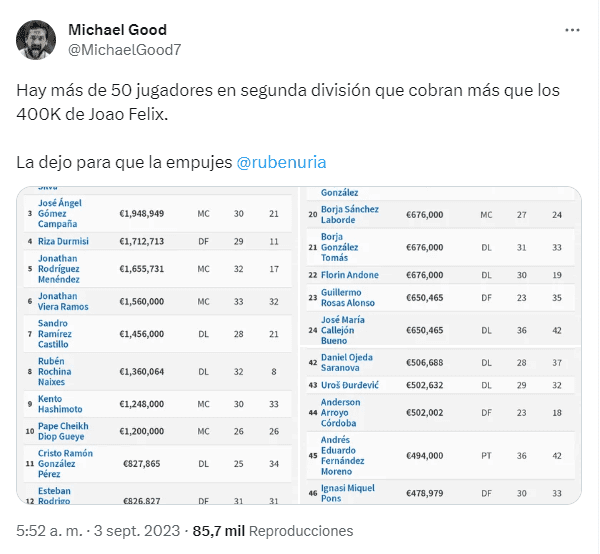
Task: Click Borja Sánchez Laborde player name
Action: pyautogui.click(x=350, y=214)
